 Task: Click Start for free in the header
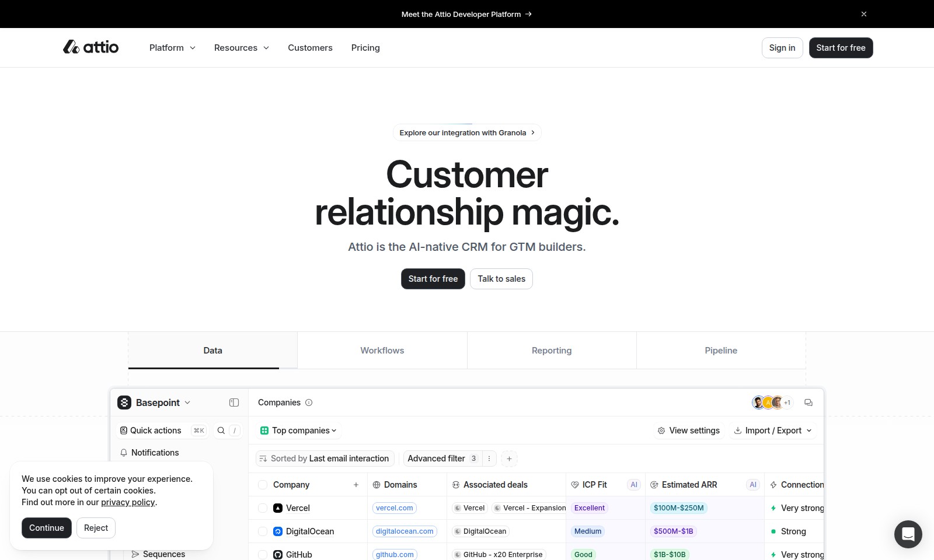click(x=841, y=48)
